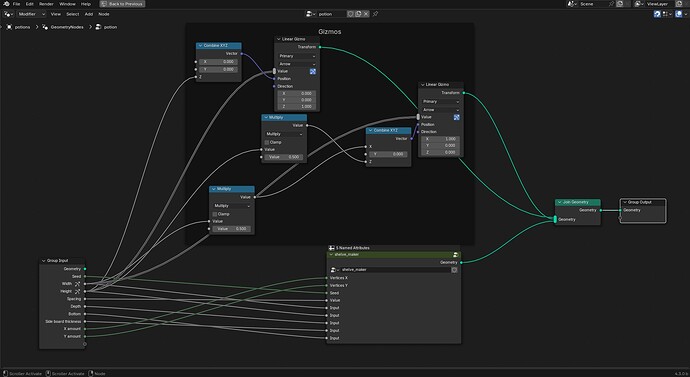Screen dimensions: 690x377
Task: Toggle the overlay icon in node editor header
Action: click(679, 14)
